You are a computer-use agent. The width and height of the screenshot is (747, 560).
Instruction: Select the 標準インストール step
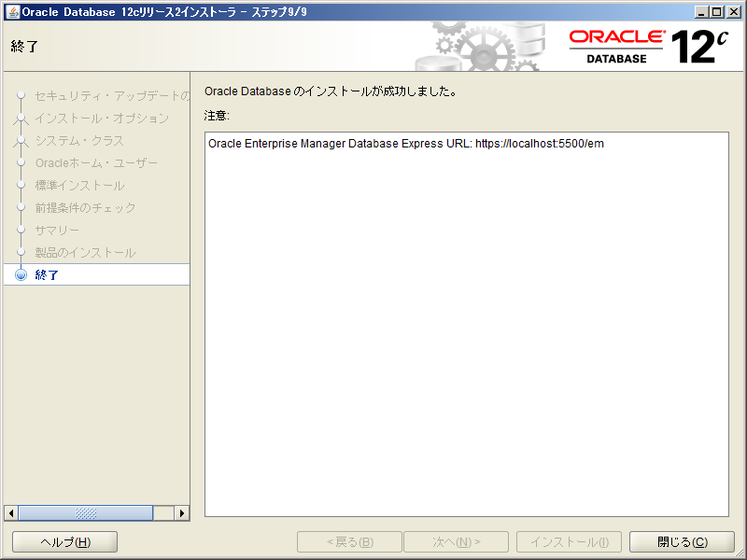79,185
